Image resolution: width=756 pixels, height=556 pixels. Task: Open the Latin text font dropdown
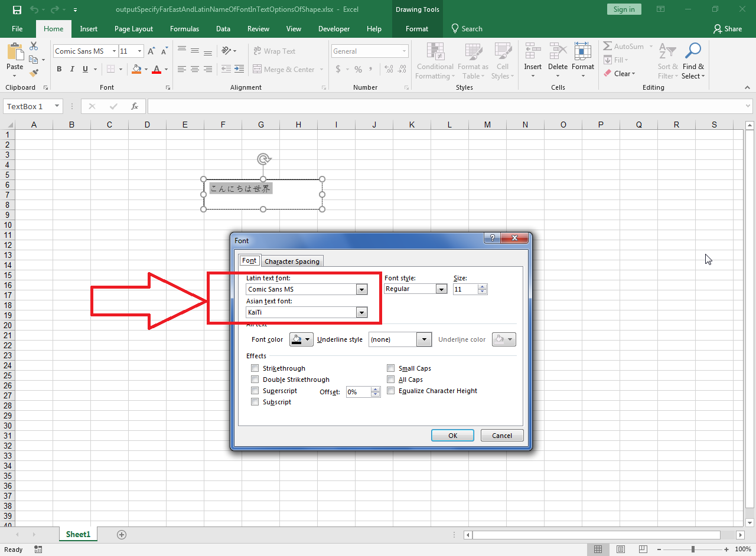361,289
